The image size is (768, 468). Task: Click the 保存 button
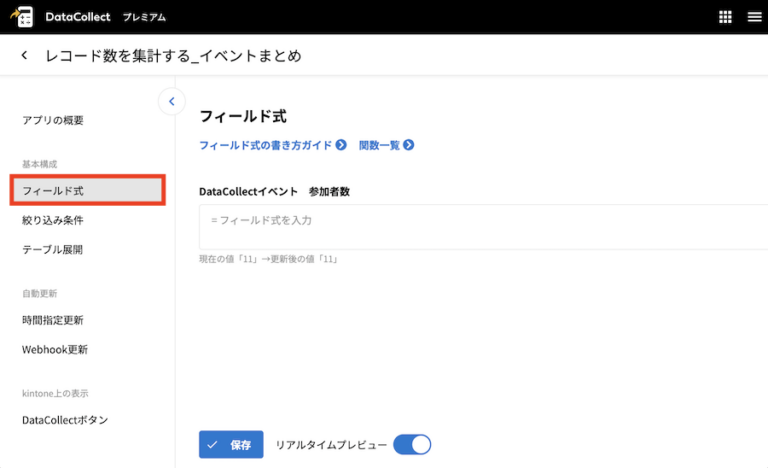[231, 444]
